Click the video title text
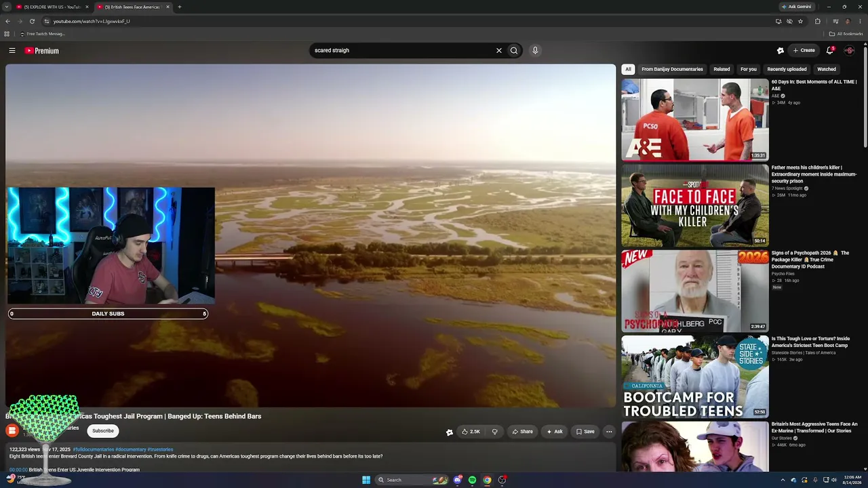The height and width of the screenshot is (488, 868). [133, 416]
